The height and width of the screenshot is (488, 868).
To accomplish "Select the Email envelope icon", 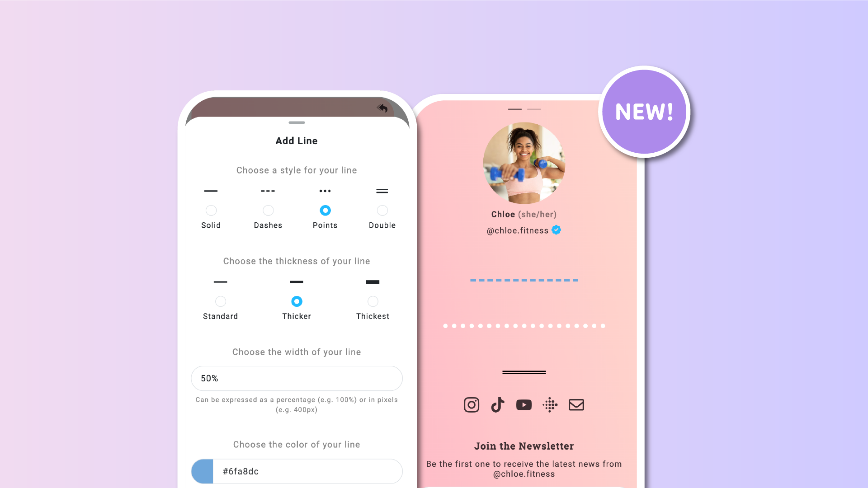I will coord(576,404).
